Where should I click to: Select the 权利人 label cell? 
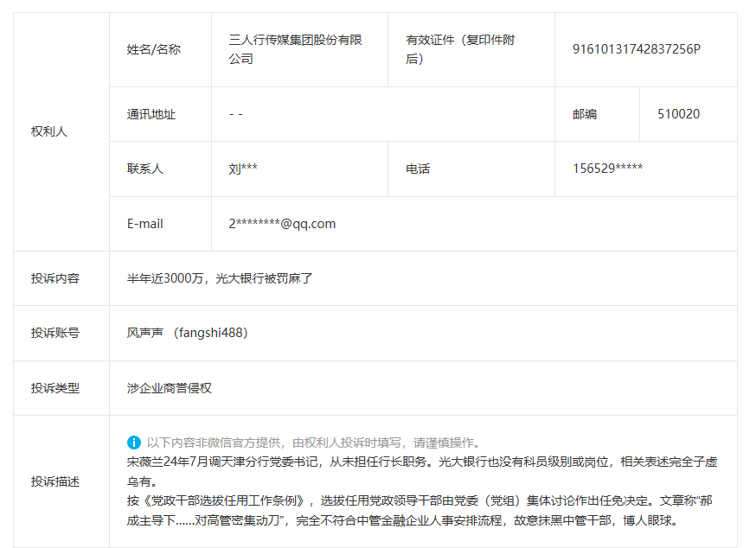coord(61,131)
